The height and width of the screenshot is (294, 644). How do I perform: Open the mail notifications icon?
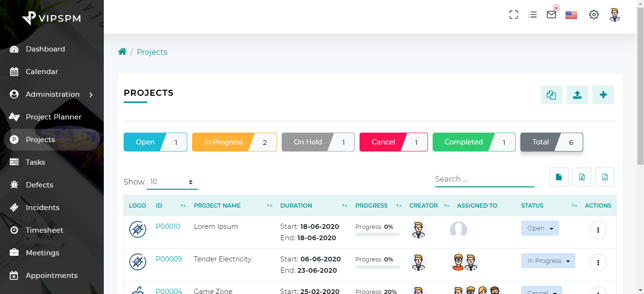tap(551, 15)
